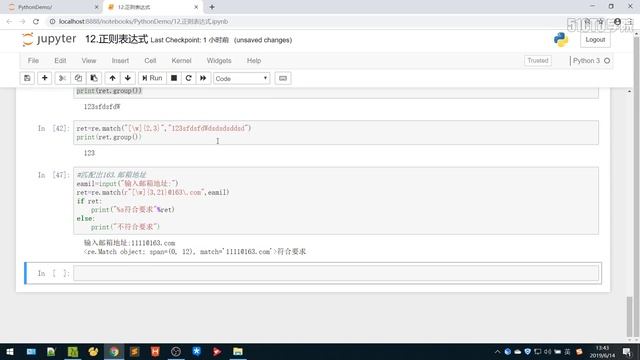Click the output text 123
The height and width of the screenshot is (360, 640).
point(89,153)
